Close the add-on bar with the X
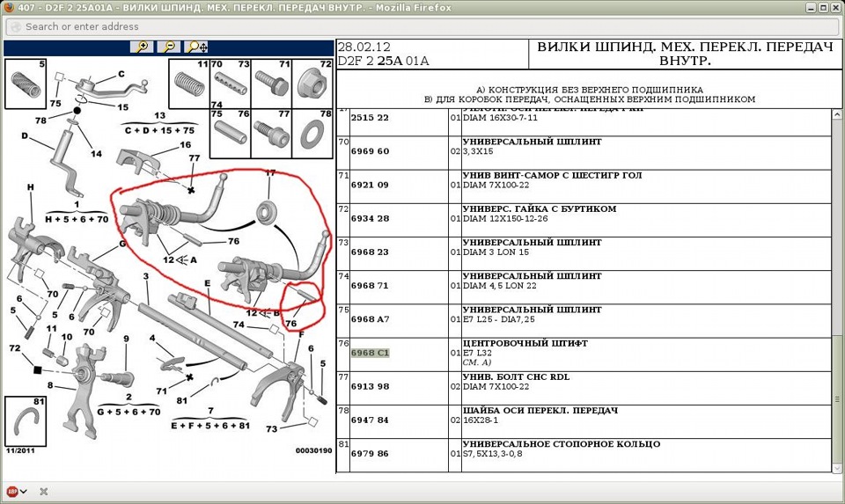 point(44,491)
